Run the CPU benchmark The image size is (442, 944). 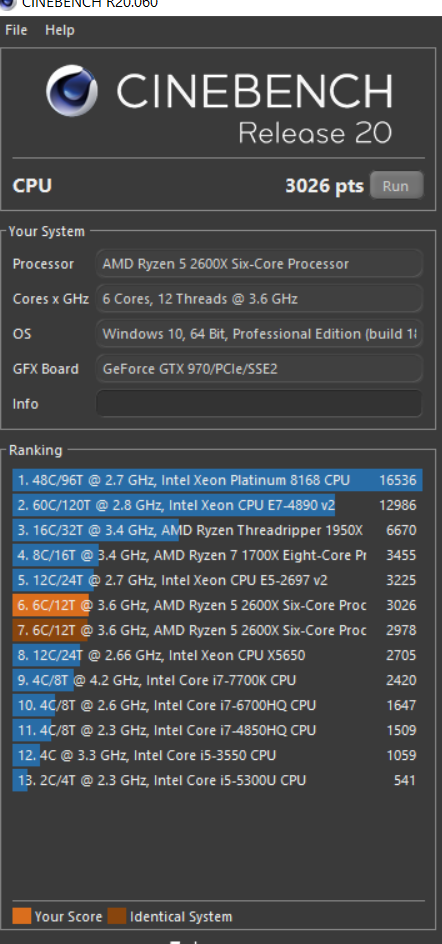[396, 186]
